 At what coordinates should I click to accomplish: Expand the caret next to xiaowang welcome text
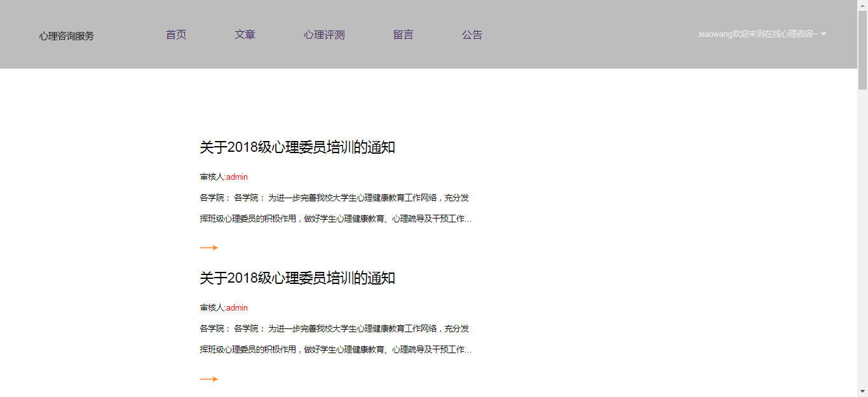824,34
